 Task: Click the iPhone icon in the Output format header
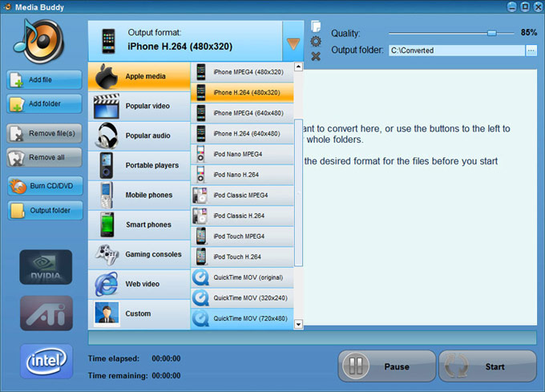tap(108, 42)
